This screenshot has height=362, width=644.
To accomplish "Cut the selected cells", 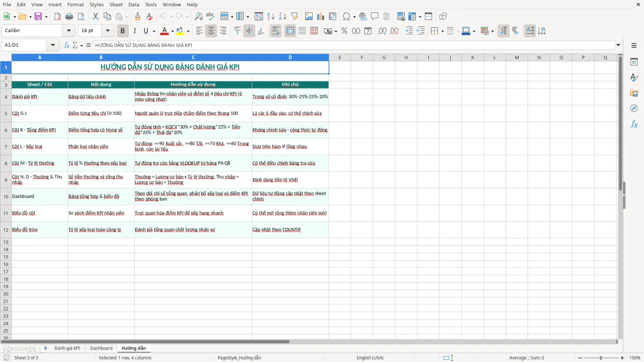I will click(x=96, y=17).
